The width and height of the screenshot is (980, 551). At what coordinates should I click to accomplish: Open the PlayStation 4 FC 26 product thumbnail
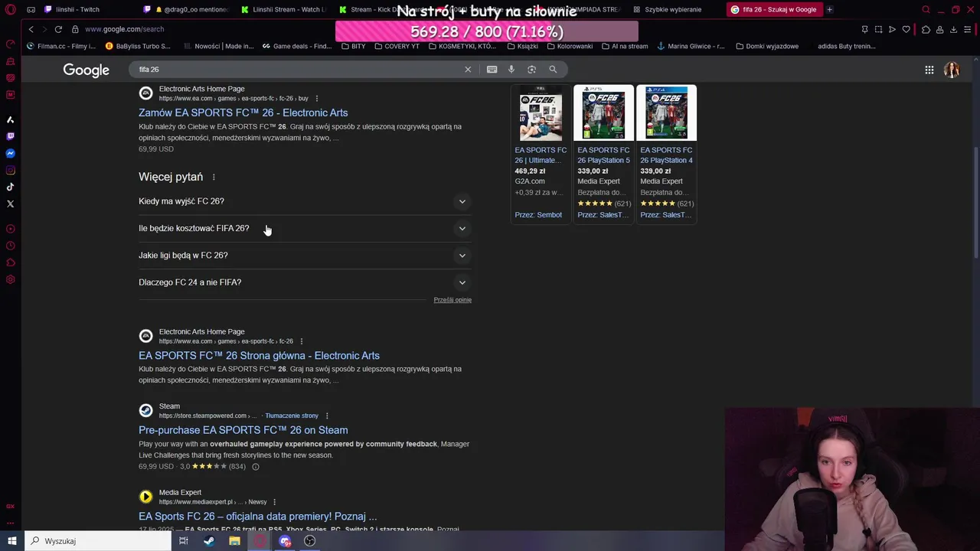point(666,113)
